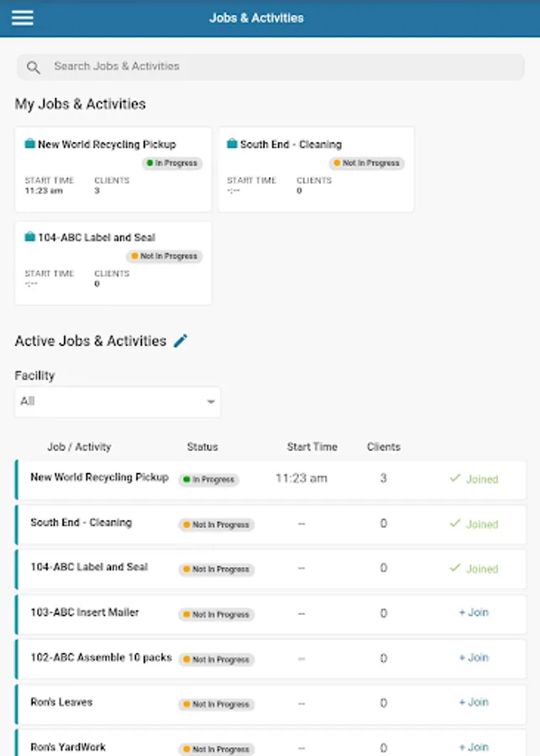The image size is (540, 756).
Task: Click briefcase icon on New World Recycling Pickup card
Action: click(x=30, y=144)
